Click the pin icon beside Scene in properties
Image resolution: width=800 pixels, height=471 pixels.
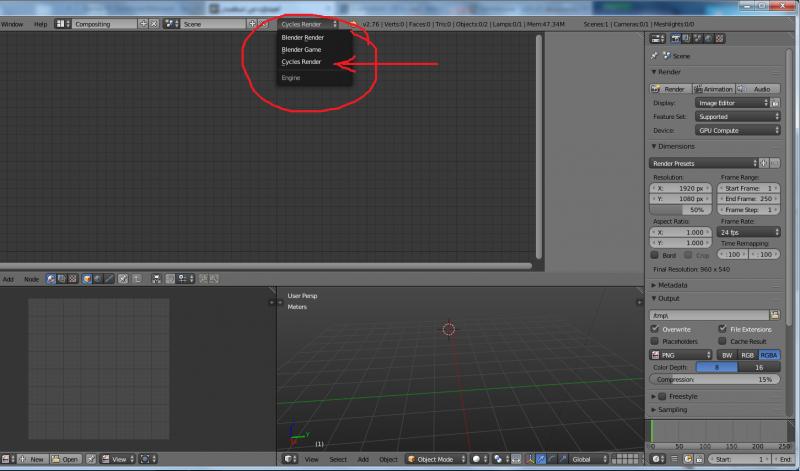tap(654, 56)
